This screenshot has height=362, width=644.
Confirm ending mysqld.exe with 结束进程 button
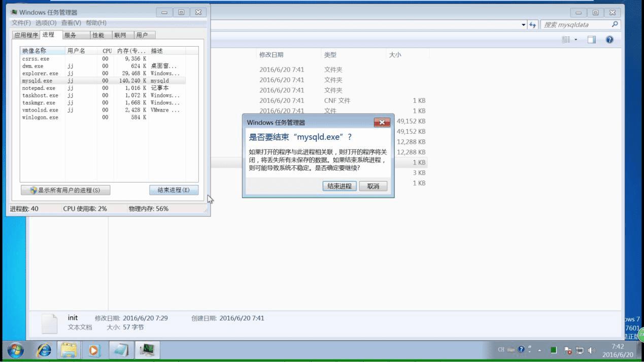point(339,186)
